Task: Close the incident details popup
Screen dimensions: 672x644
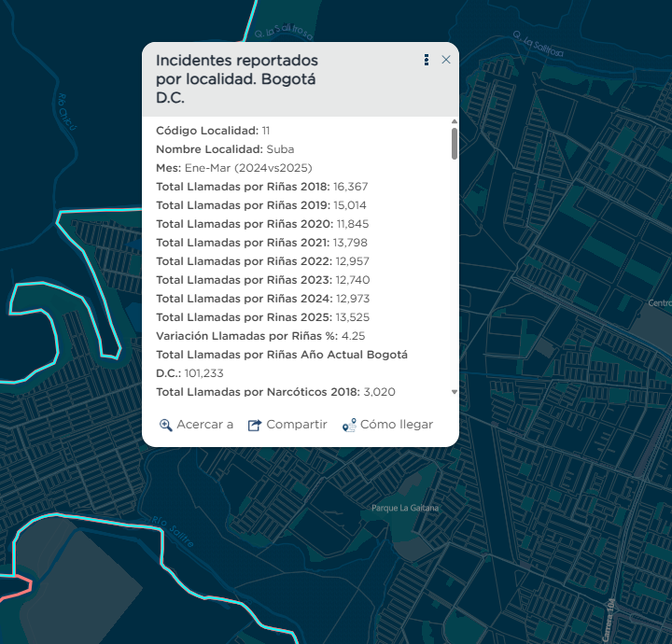Action: tap(445, 60)
